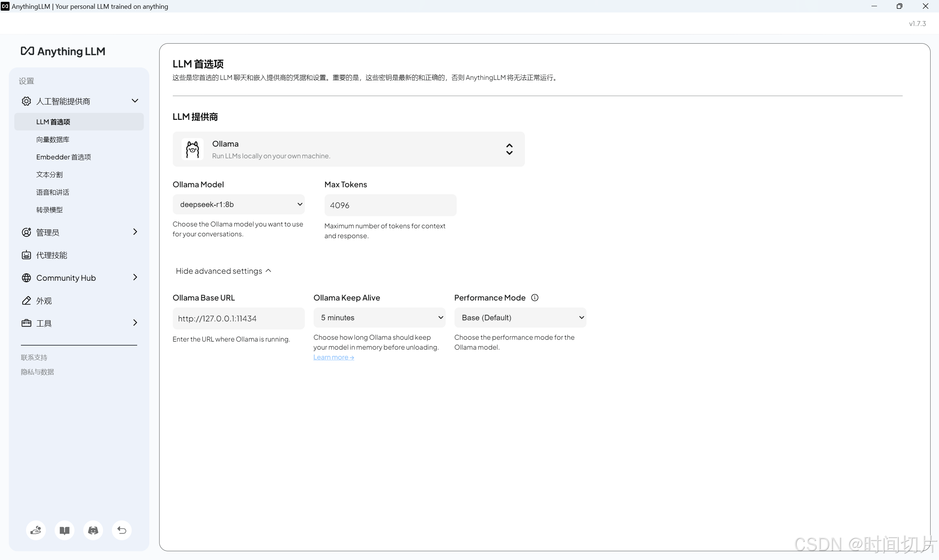Click the Ollama llama logo icon

tap(193, 150)
